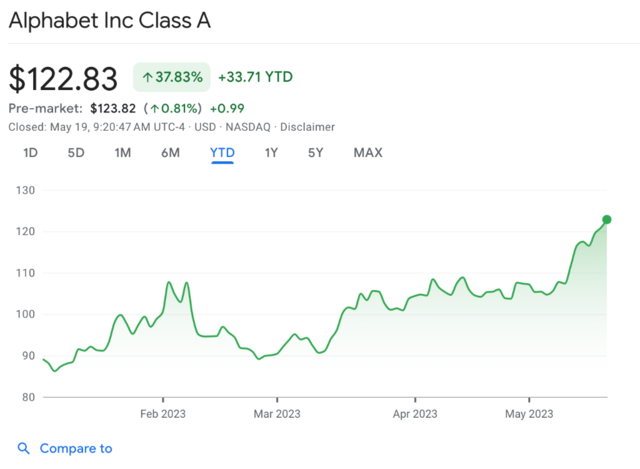The width and height of the screenshot is (640, 469).
Task: Click the 37.83% gain badge
Action: tap(172, 77)
